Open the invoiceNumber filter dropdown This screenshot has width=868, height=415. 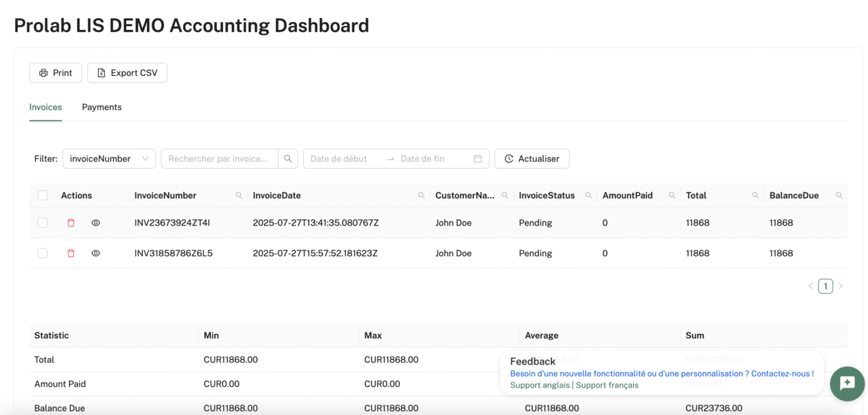(109, 159)
